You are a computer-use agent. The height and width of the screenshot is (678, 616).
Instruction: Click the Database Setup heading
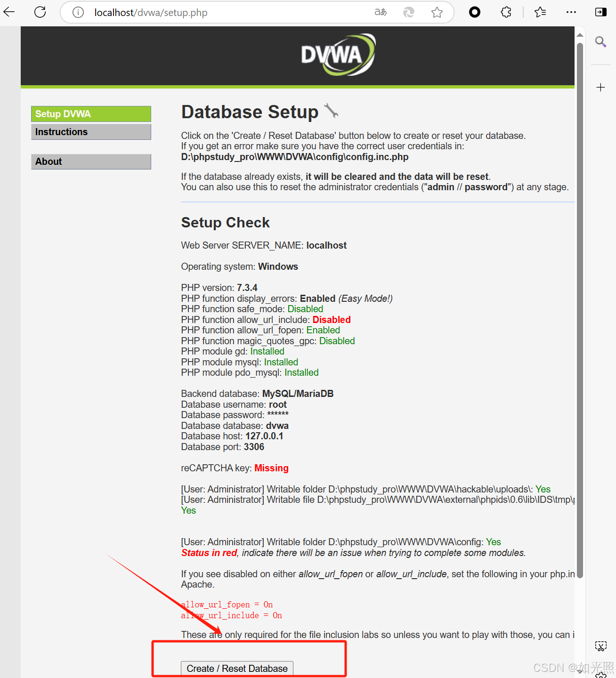(x=250, y=112)
